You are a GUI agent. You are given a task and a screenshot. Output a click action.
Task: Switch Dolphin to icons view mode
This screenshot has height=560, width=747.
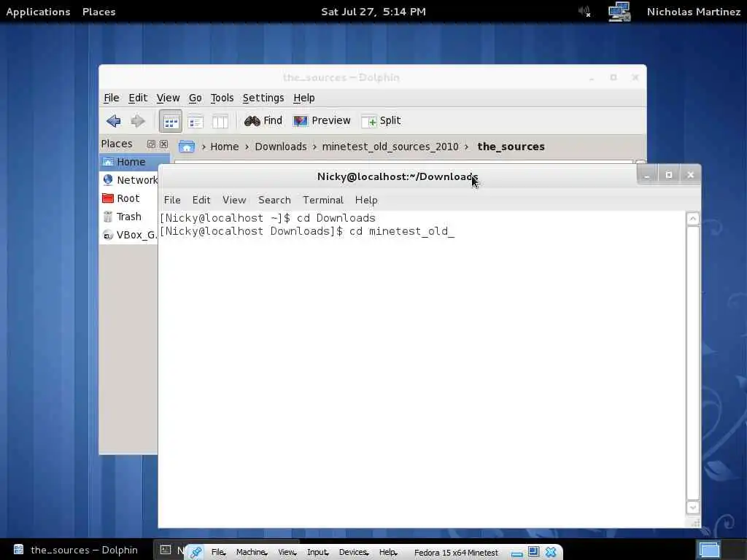(x=171, y=122)
